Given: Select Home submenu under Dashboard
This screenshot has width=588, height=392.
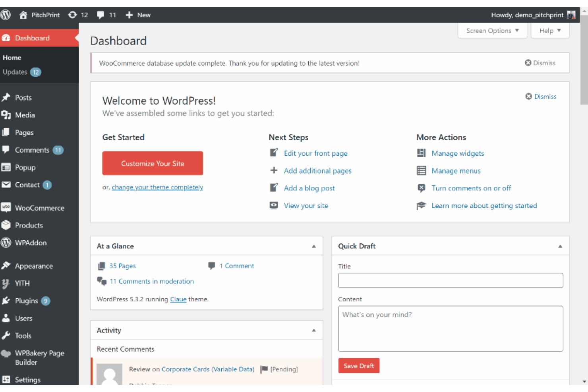Looking at the screenshot, I should (12, 58).
